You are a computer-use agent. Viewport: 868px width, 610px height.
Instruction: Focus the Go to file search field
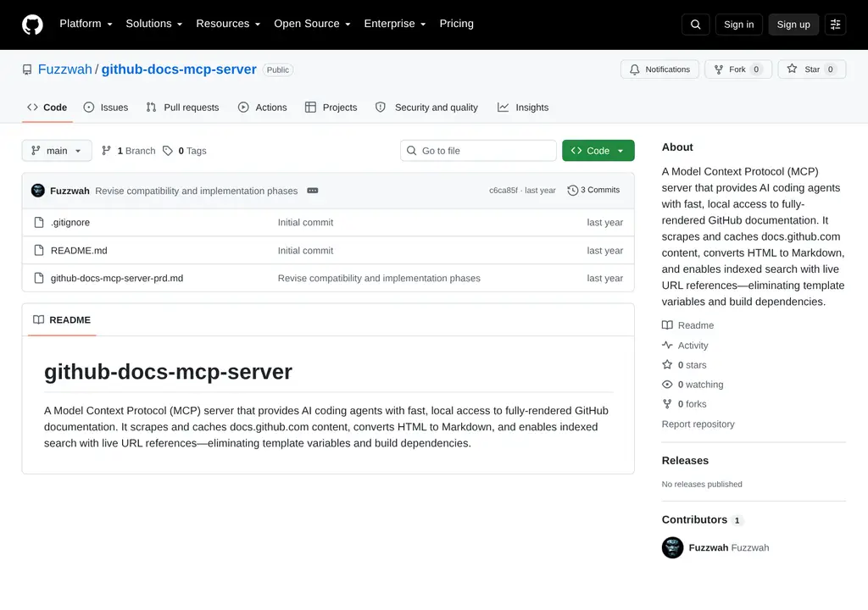[x=478, y=151]
